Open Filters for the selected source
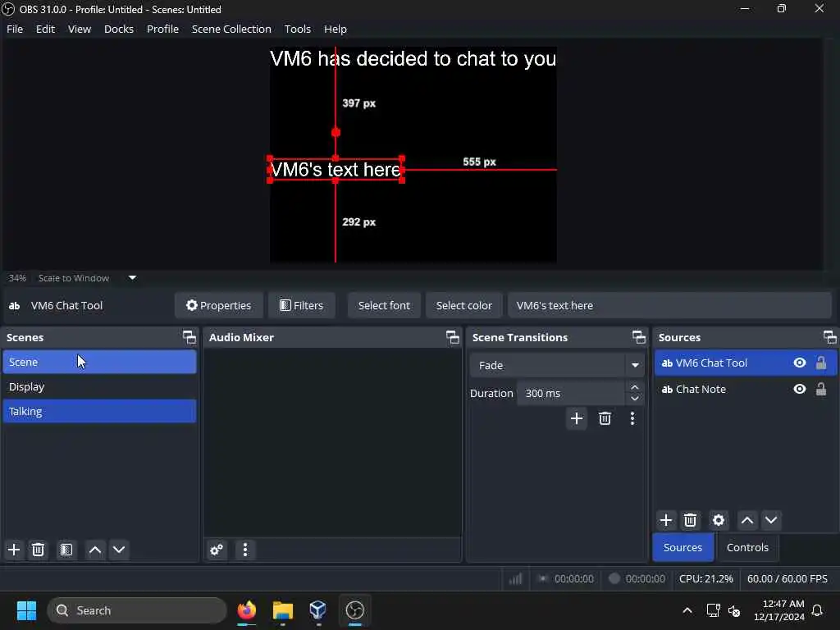Viewport: 840px width, 630px height. tap(302, 305)
